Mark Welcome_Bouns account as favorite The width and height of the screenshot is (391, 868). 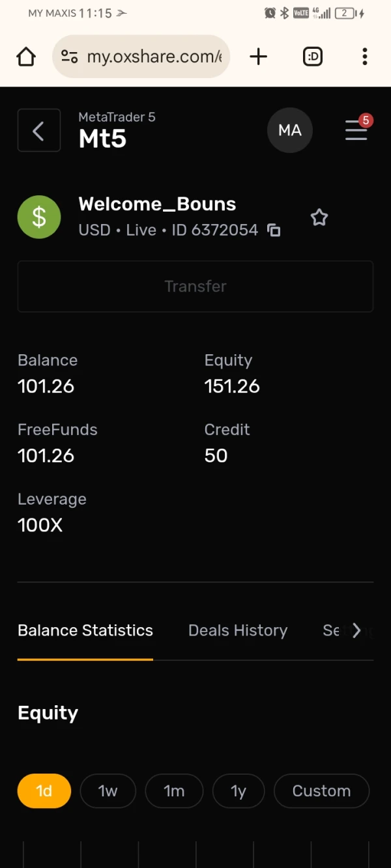(319, 217)
